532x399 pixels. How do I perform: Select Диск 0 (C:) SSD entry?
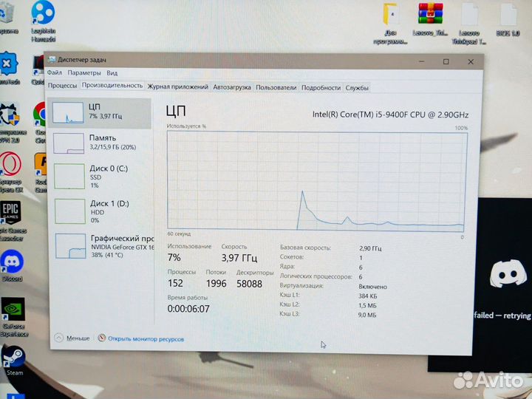[100, 176]
